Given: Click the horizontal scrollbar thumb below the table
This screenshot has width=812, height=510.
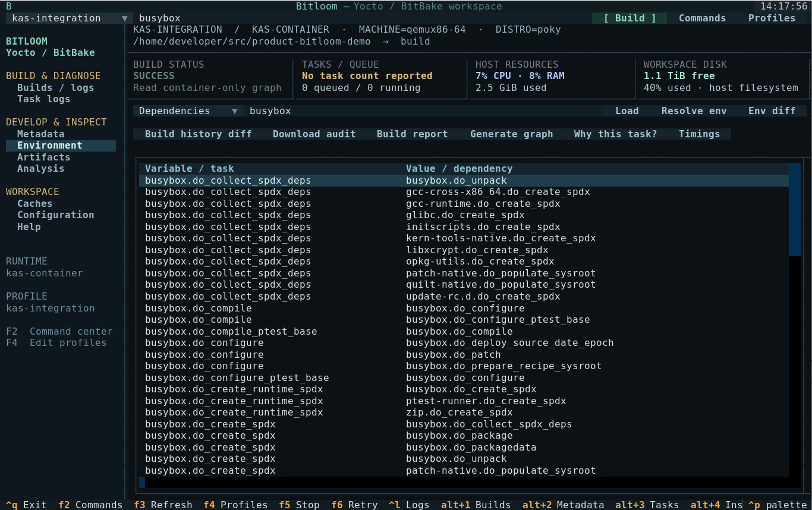Looking at the screenshot, I should point(142,482).
